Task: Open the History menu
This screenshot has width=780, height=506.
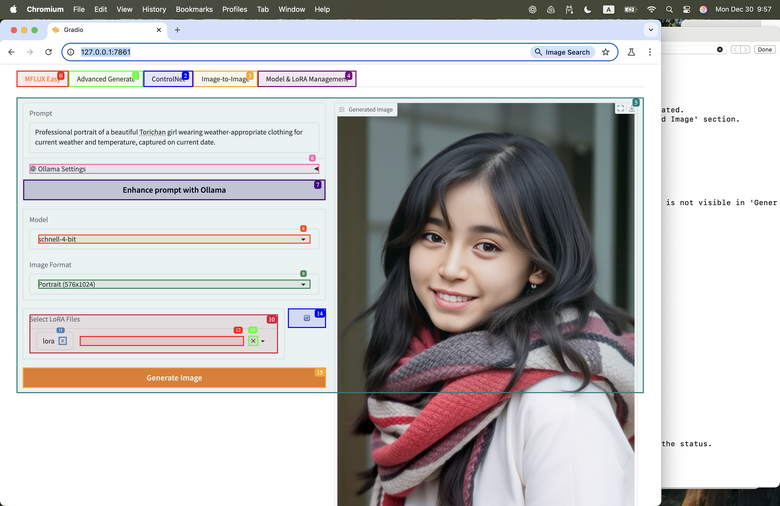Action: tap(154, 9)
